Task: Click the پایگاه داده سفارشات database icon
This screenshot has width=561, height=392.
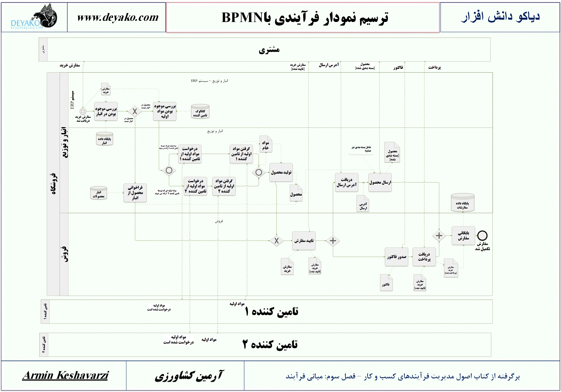Action: pos(463,200)
